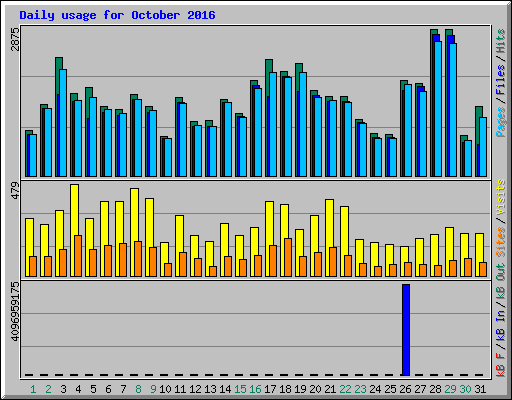This screenshot has width=512, height=400.
Task: Click day label 12 on the x-axis
Action: [x=195, y=389]
